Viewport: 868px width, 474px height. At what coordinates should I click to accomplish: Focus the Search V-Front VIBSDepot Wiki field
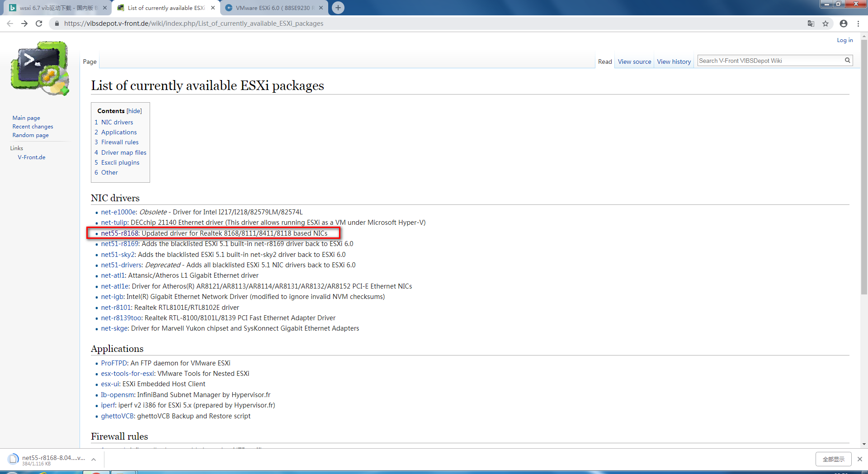(x=770, y=61)
